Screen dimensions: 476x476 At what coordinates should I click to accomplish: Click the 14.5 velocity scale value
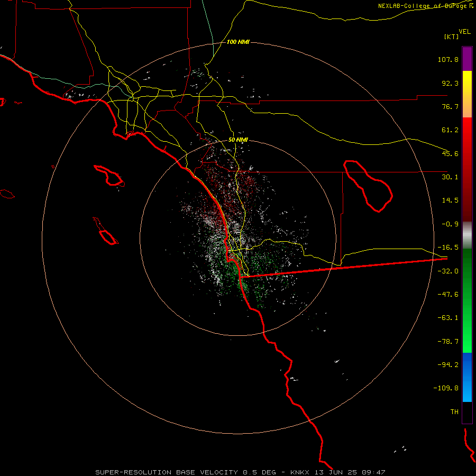coord(450,200)
